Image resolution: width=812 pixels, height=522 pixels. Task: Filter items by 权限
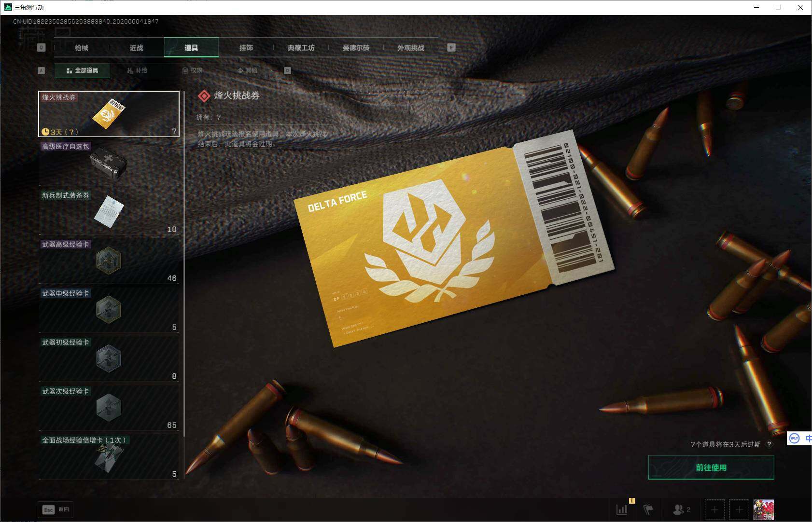[x=192, y=70]
